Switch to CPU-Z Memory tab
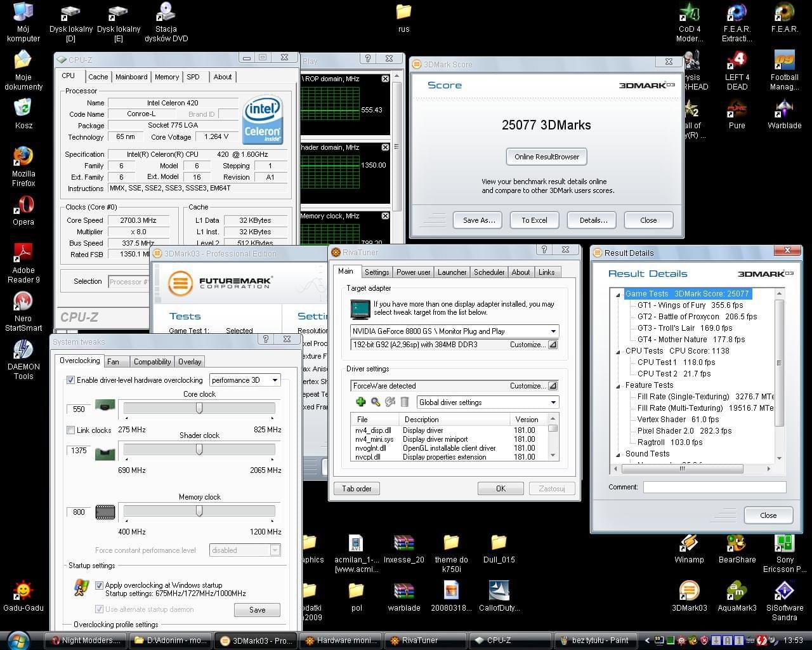The width and height of the screenshot is (812, 650). pyautogui.click(x=167, y=77)
